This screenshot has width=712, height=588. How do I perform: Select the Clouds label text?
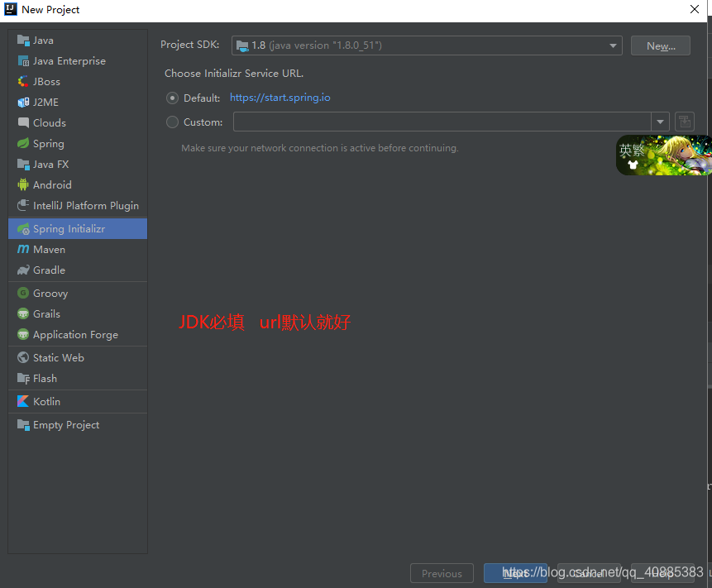(50, 122)
